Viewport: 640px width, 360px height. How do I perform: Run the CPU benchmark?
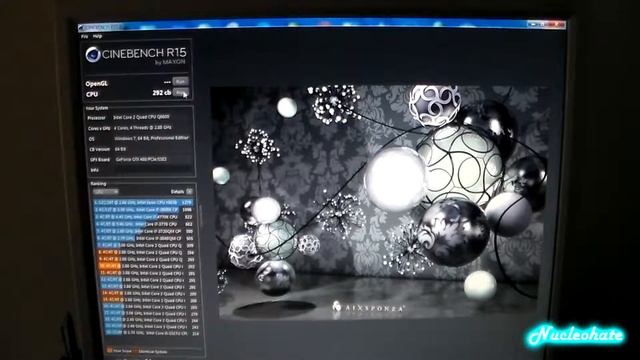tap(181, 93)
